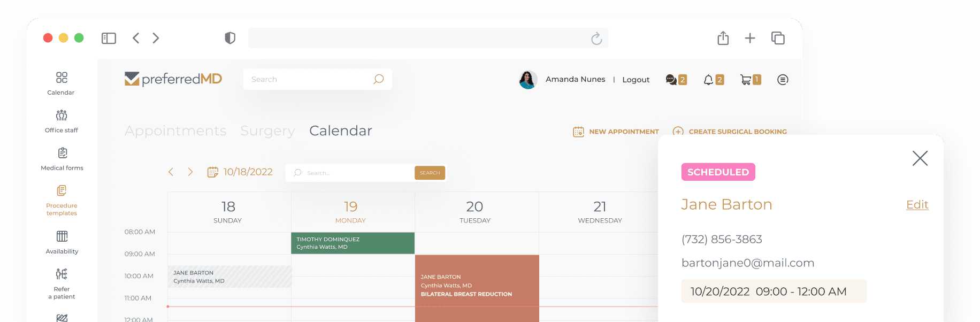Open the shopping cart icon
Screen dimensions: 980x322
[746, 80]
